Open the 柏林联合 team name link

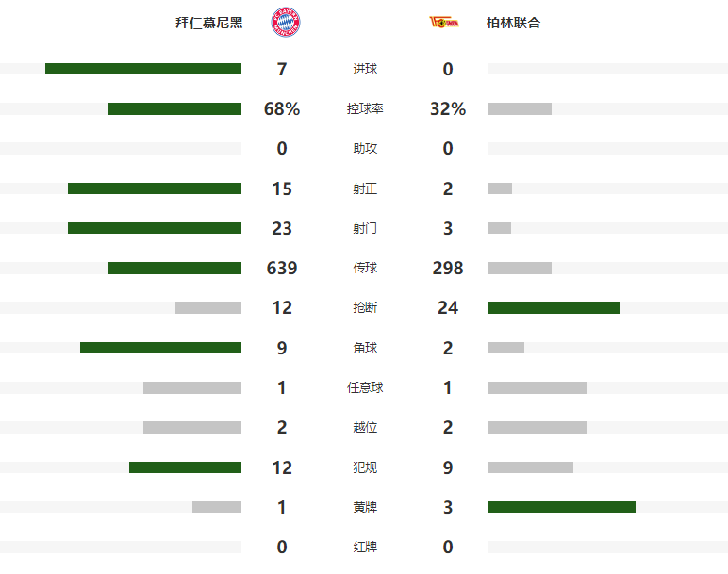click(513, 23)
